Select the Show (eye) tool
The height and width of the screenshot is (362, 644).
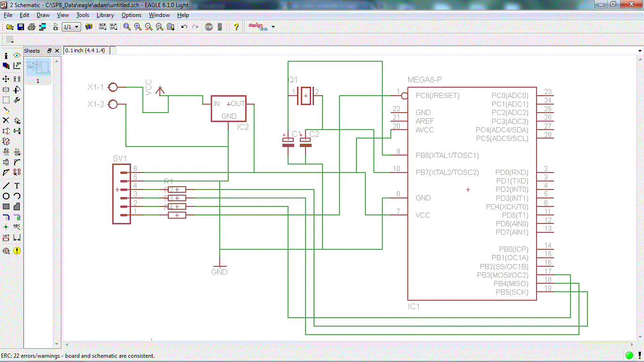tap(17, 55)
